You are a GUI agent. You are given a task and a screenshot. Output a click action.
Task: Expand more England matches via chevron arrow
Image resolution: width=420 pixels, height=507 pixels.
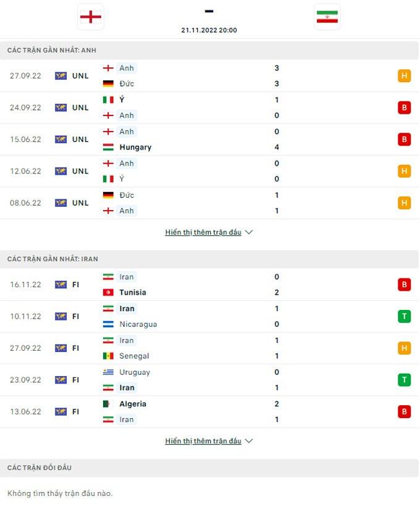click(x=249, y=233)
